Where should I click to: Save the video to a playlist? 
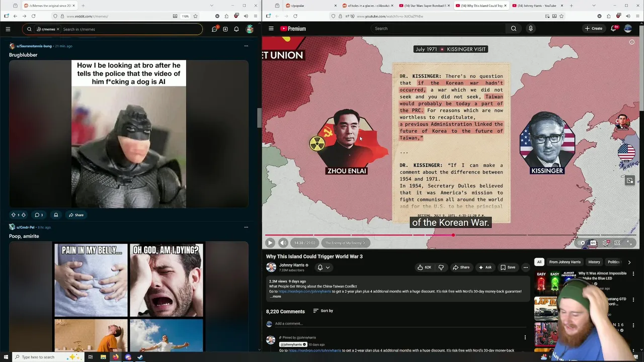point(508,267)
